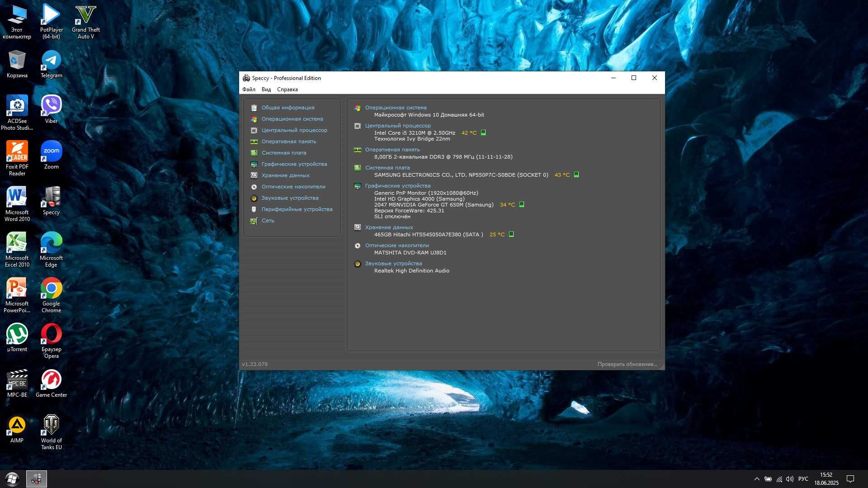Select the Foxit PDF Reader desktop icon
Image resolution: width=868 pixels, height=488 pixels.
coord(17,159)
